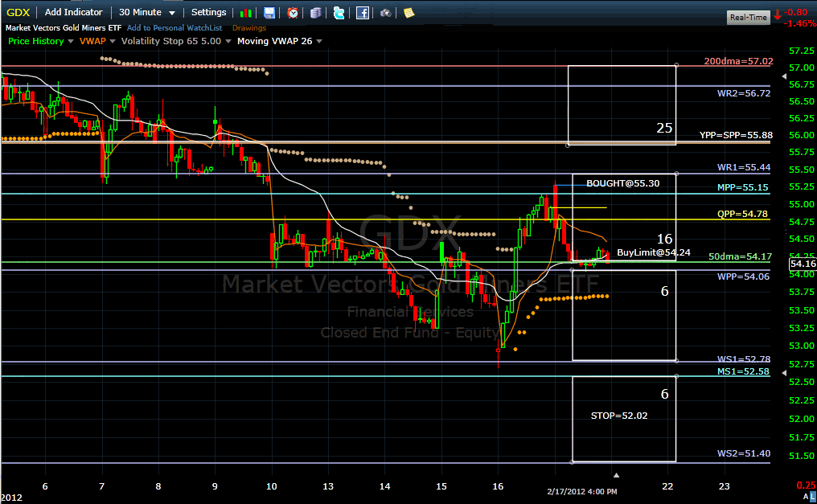Expand the Moving VWAP 26 dropdown arrow
817x504 pixels.
click(x=319, y=41)
